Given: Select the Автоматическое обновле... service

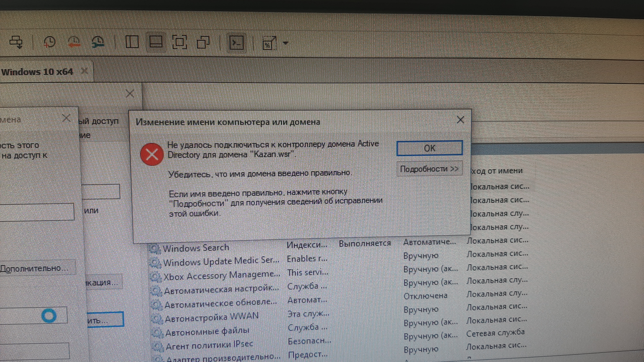Looking at the screenshot, I should point(221,303).
